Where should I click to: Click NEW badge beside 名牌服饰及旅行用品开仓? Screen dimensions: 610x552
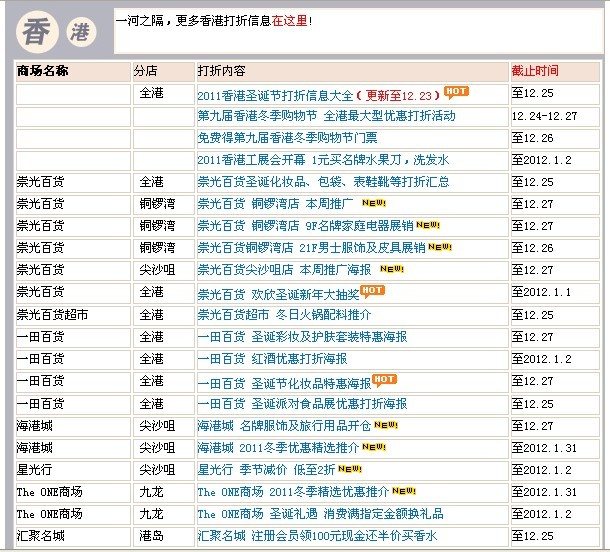[386, 425]
